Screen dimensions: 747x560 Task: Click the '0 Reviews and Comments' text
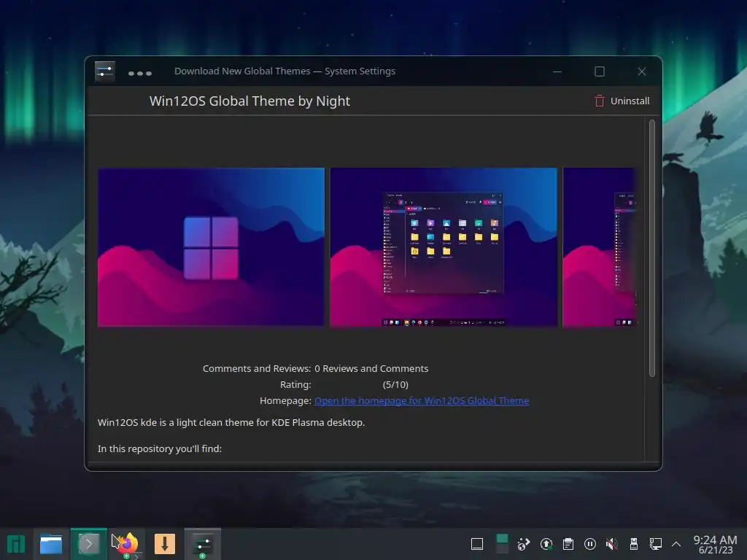click(371, 368)
